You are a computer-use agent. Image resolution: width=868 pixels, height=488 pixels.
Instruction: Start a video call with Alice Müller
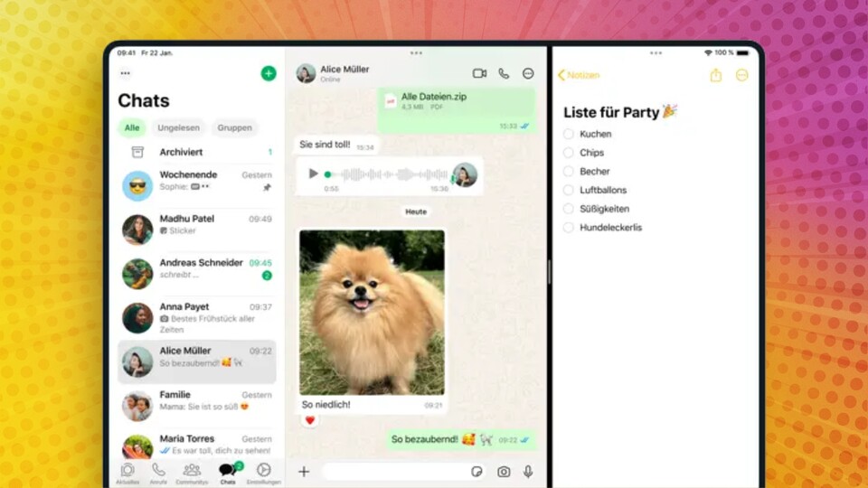tap(479, 73)
